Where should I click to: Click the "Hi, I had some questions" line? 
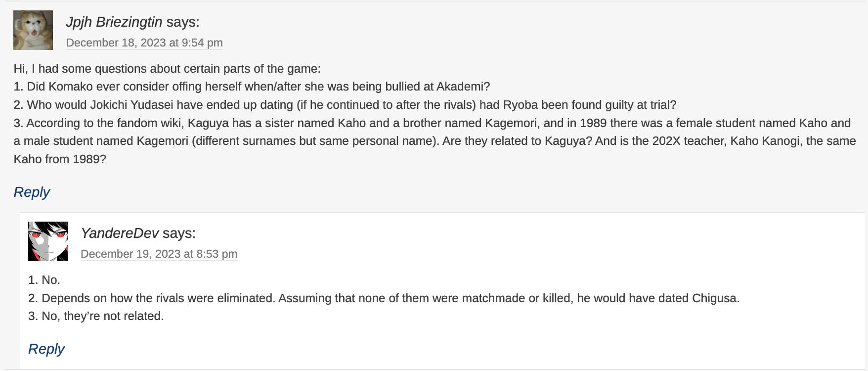point(167,69)
